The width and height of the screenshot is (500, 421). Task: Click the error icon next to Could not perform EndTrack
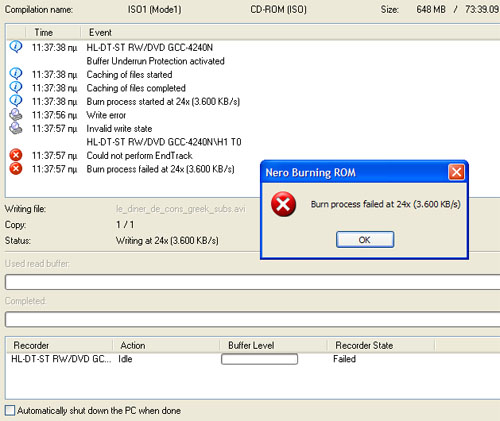click(x=16, y=155)
